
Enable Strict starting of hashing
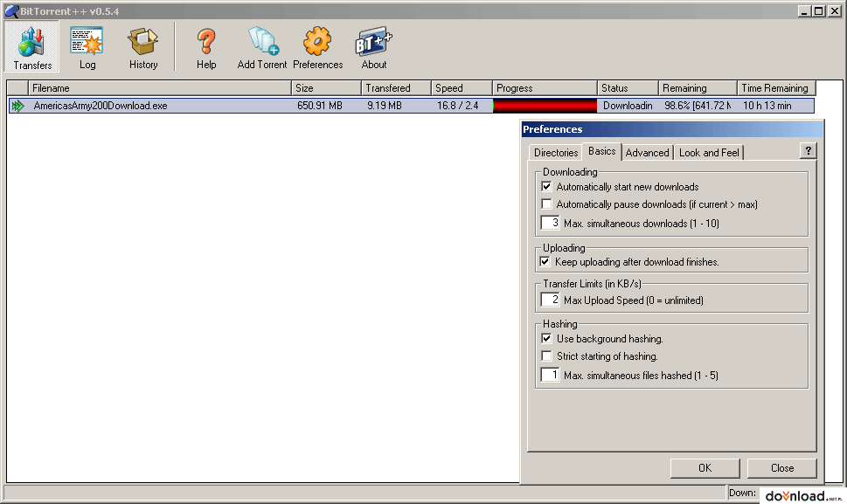(x=546, y=356)
